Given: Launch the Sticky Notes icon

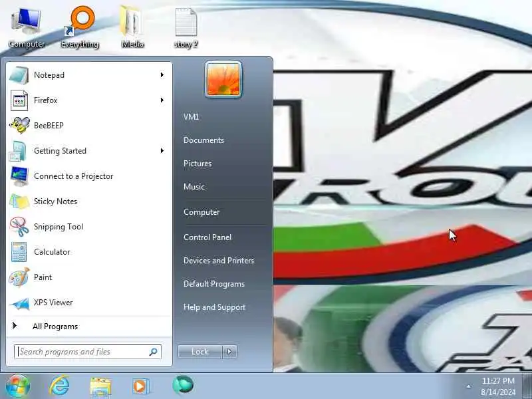Looking at the screenshot, I should point(19,201).
